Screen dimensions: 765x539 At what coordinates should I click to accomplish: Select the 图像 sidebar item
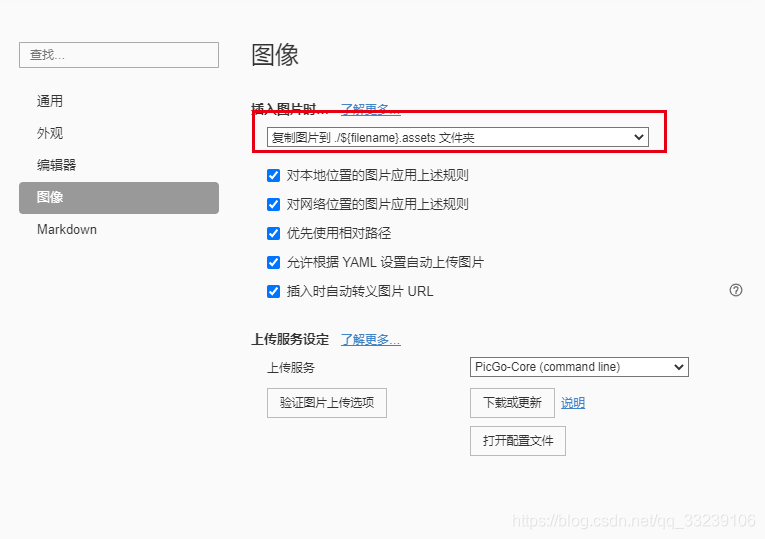click(119, 198)
